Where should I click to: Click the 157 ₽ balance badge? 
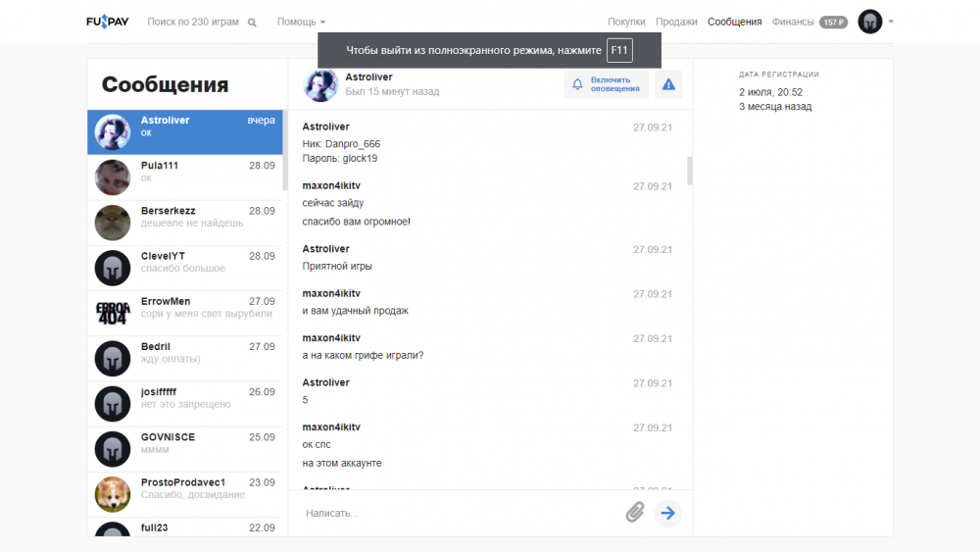[833, 22]
